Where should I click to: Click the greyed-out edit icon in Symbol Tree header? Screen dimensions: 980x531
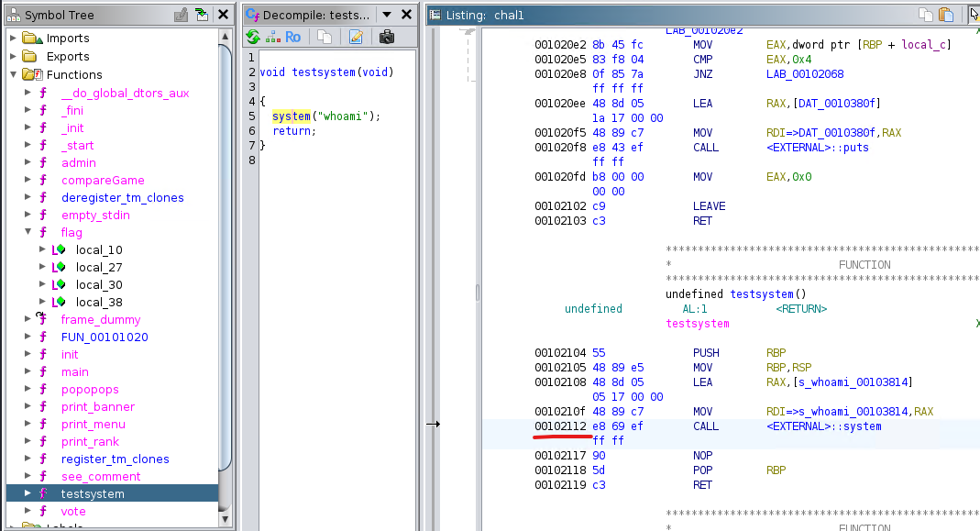[181, 15]
